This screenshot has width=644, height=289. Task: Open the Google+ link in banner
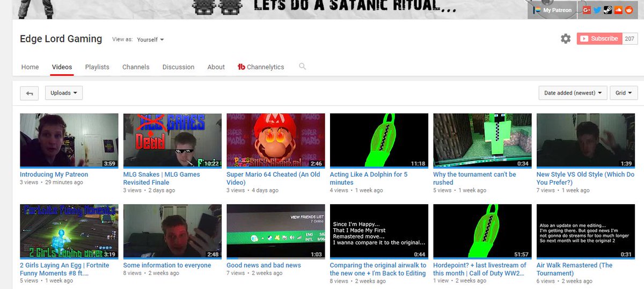click(x=587, y=10)
